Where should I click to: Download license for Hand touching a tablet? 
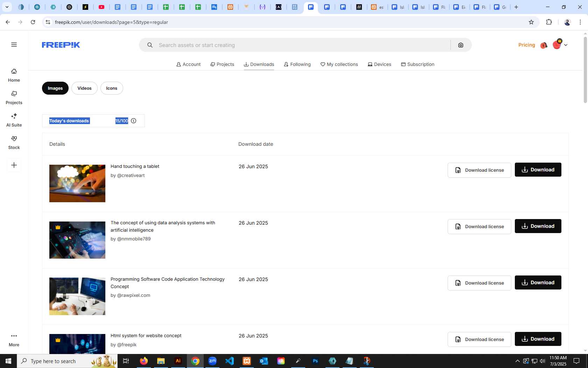point(479,170)
